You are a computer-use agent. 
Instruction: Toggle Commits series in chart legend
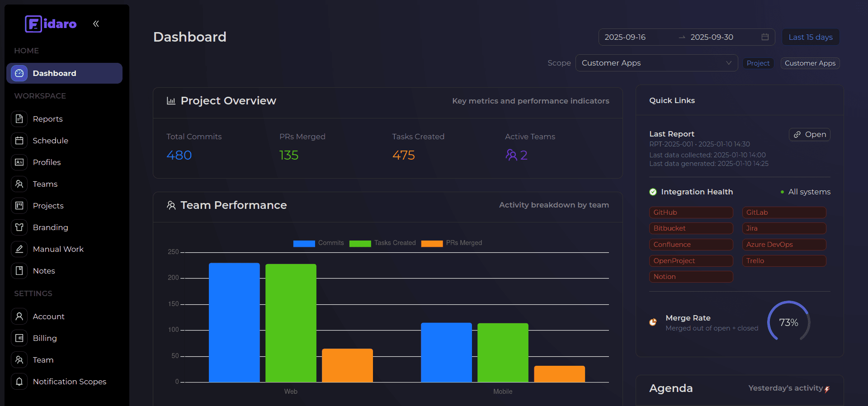tap(318, 243)
